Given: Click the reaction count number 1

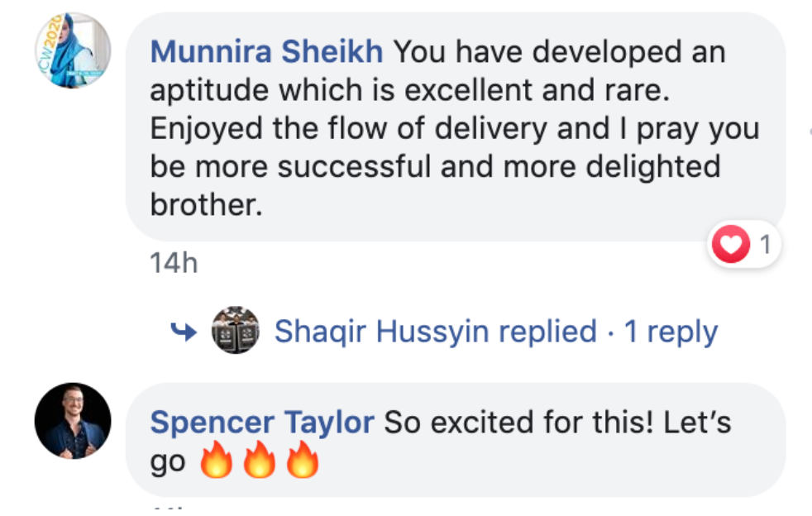Looking at the screenshot, I should [765, 245].
